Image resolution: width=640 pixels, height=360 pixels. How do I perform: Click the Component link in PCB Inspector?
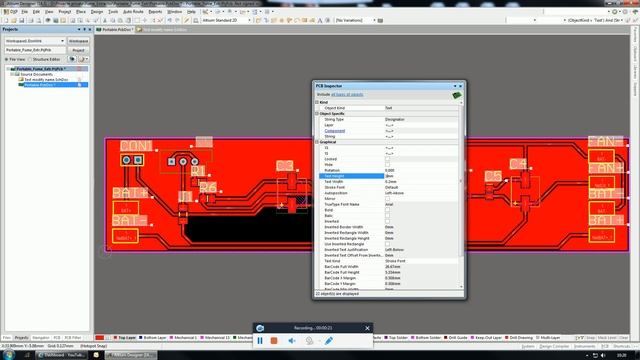(x=335, y=131)
